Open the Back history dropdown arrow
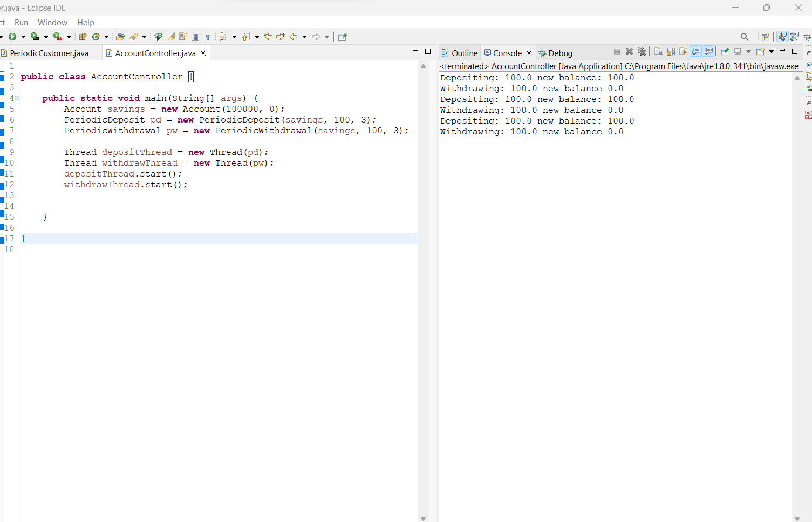This screenshot has height=522, width=812. (x=305, y=37)
